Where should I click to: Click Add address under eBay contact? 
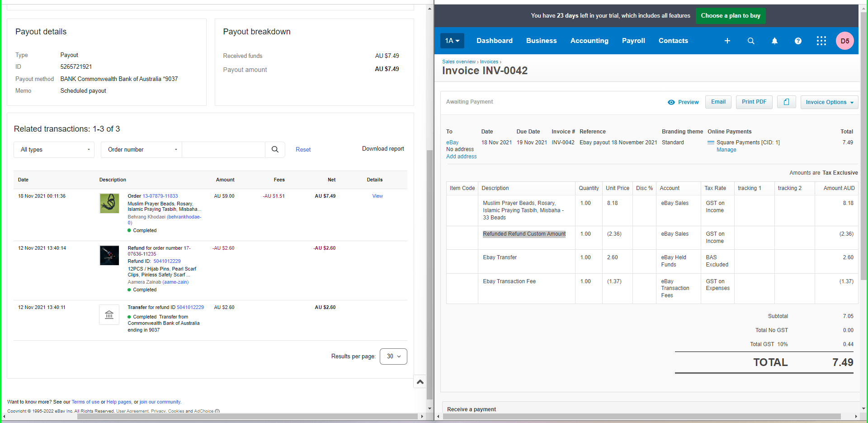pyautogui.click(x=461, y=157)
